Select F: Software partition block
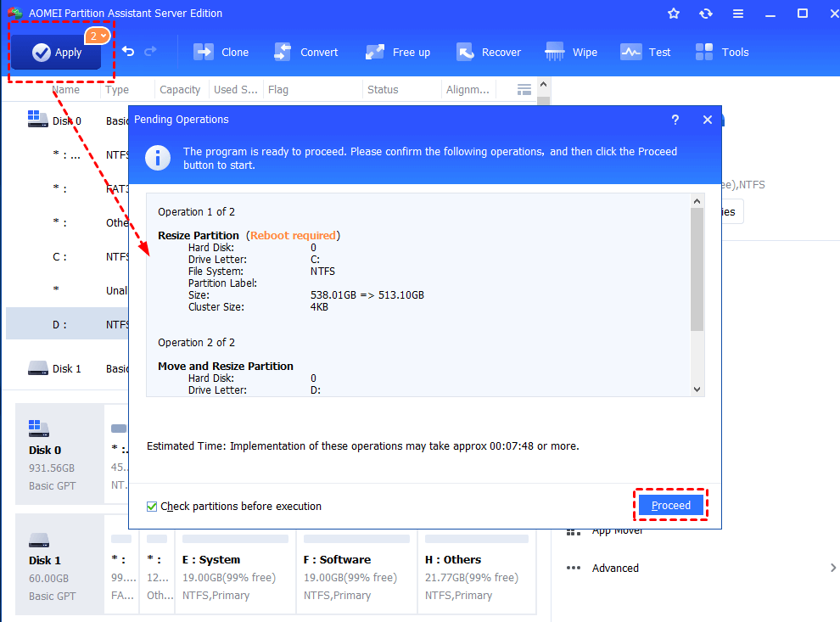 pyautogui.click(x=356, y=572)
